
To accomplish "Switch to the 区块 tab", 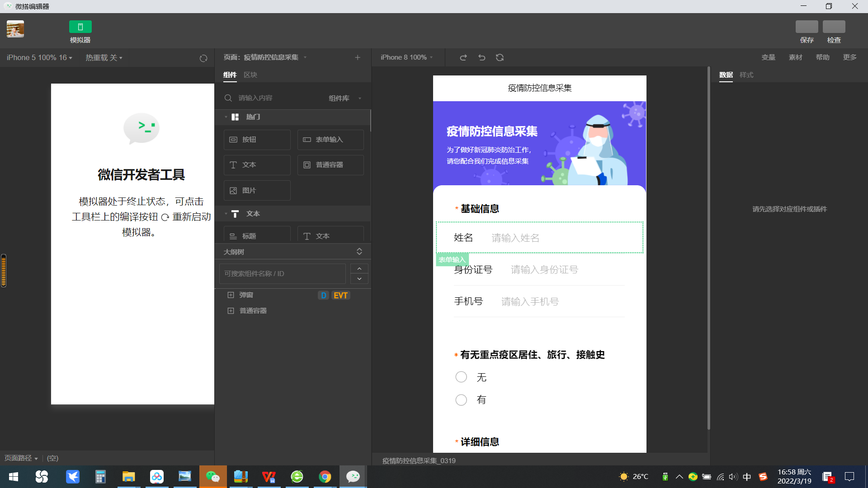I will point(250,75).
